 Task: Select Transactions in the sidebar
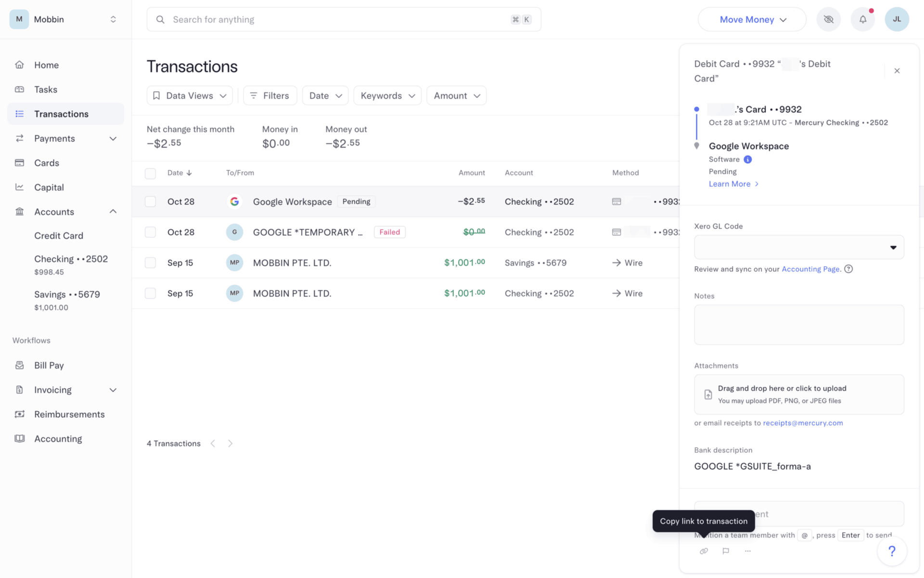(x=65, y=114)
